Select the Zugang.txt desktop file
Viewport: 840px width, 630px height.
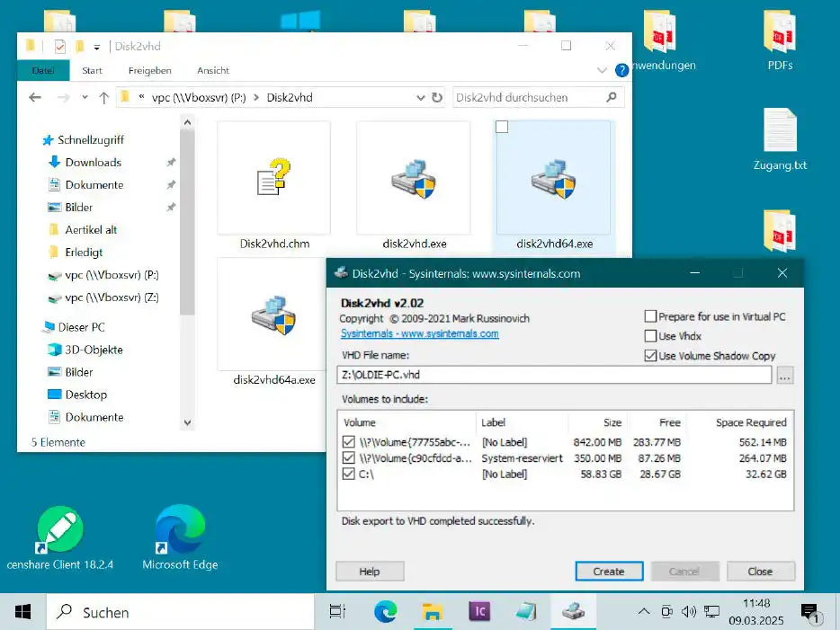coord(780,139)
